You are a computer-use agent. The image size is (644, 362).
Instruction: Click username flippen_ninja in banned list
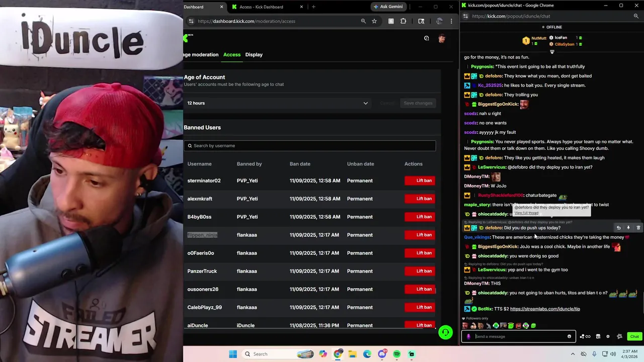pyautogui.click(x=202, y=235)
